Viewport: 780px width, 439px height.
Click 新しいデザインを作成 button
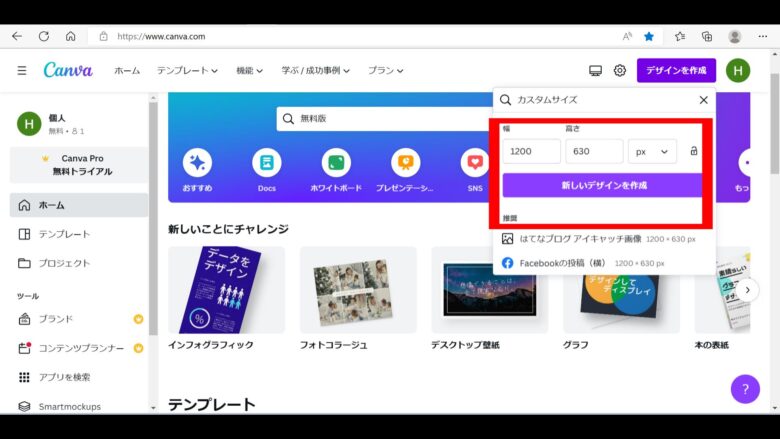pos(603,185)
